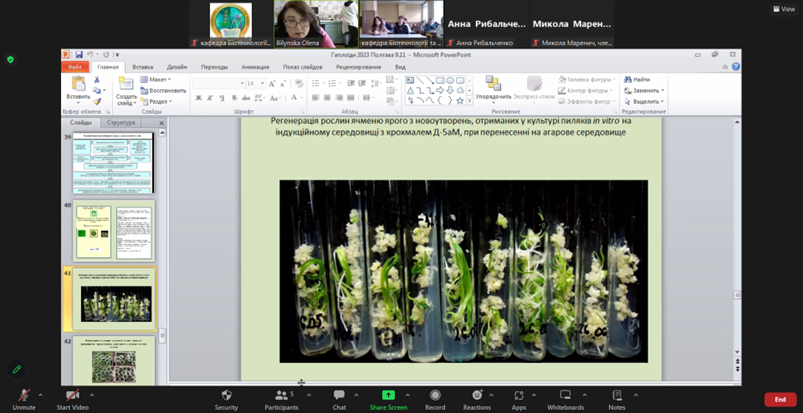Click the Format Painter brush icon

(x=97, y=101)
